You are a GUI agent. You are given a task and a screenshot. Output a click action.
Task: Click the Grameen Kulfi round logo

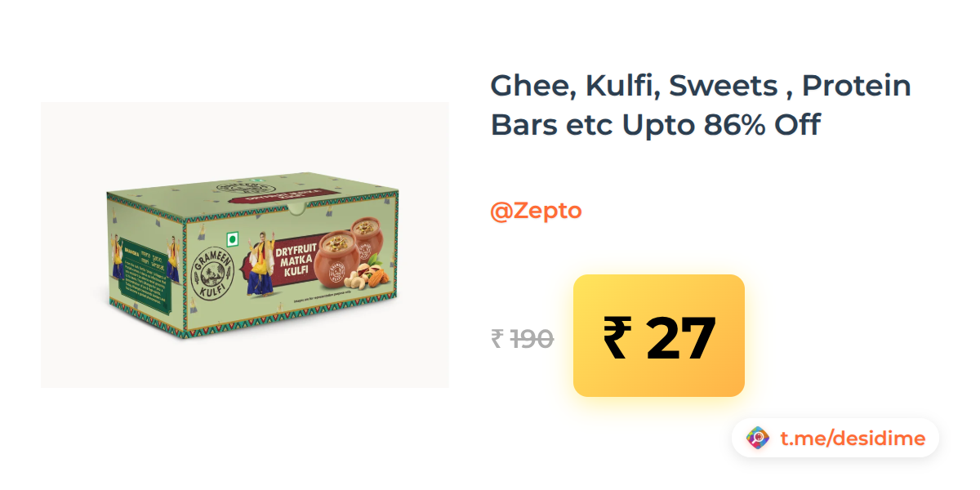point(212,274)
